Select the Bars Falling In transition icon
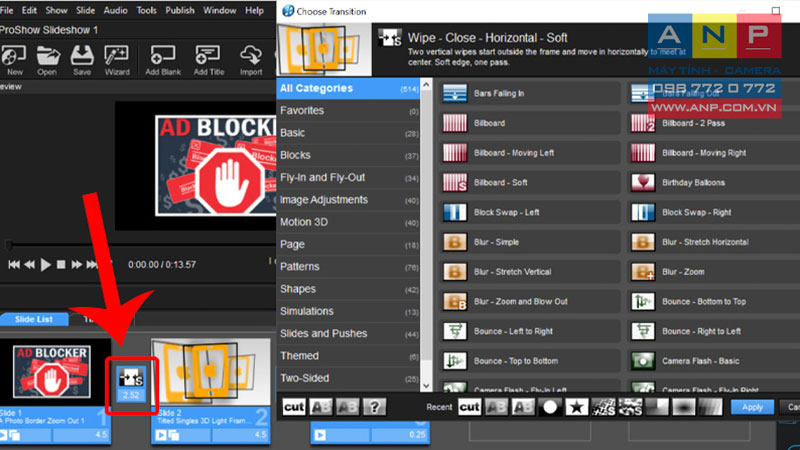Image resolution: width=800 pixels, height=450 pixels. pyautogui.click(x=455, y=93)
